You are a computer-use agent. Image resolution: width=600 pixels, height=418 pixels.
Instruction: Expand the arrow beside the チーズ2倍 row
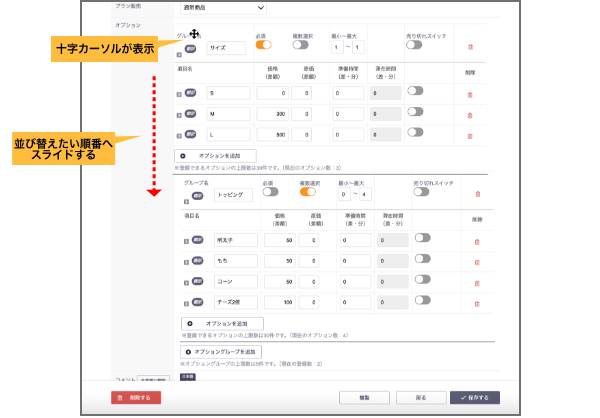pos(184,301)
